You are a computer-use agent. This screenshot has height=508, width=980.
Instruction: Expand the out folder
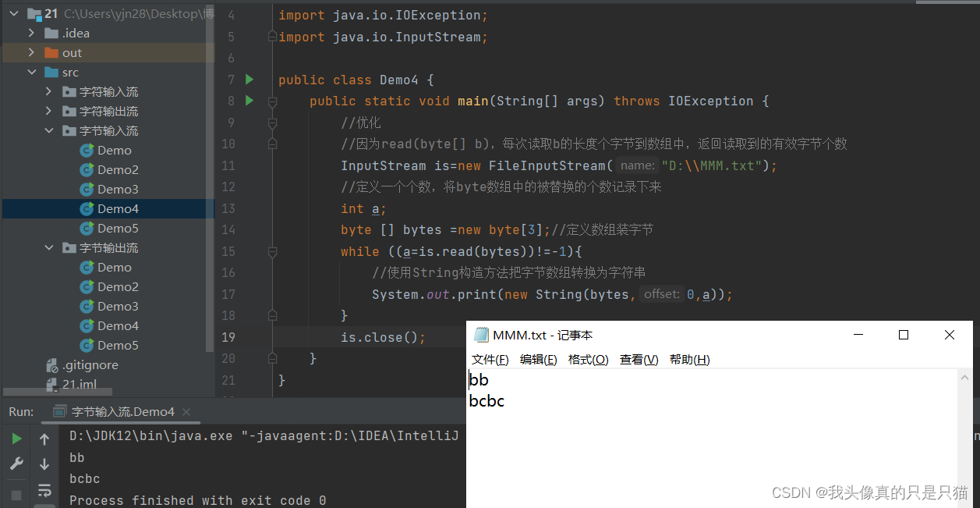(x=32, y=52)
